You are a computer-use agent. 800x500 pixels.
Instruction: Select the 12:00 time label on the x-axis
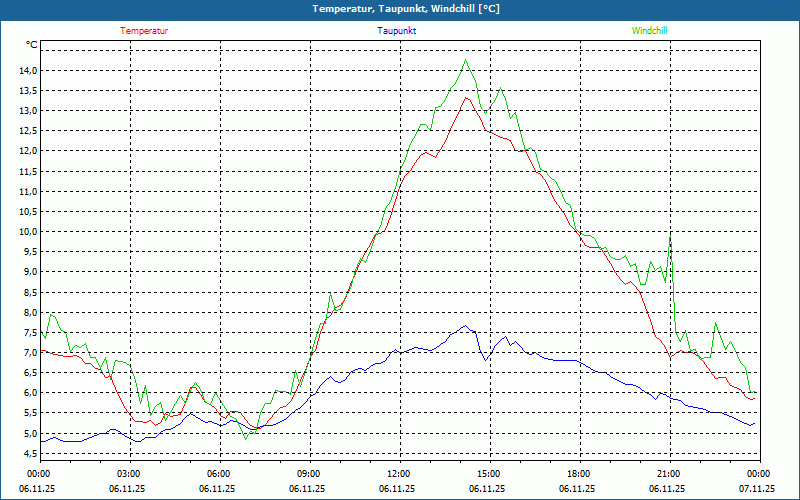398,474
